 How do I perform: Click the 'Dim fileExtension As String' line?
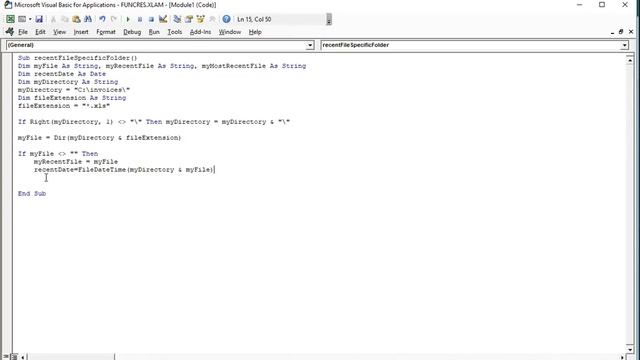pyautogui.click(x=72, y=98)
